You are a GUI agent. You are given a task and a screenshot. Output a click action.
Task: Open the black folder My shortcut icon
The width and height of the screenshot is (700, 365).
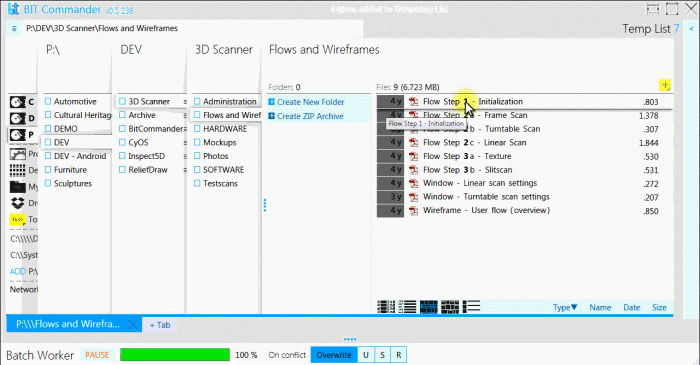point(18,187)
